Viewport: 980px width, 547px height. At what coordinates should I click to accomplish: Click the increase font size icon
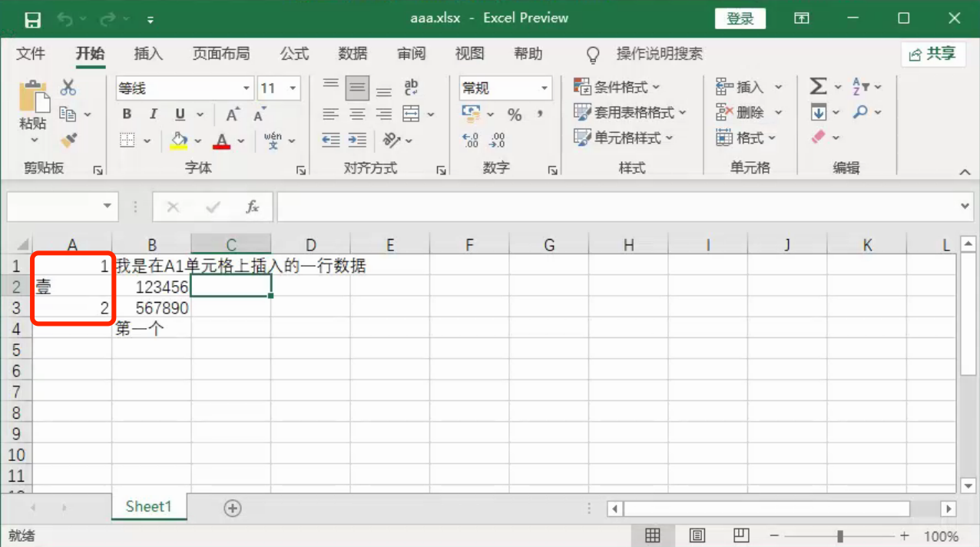232,114
